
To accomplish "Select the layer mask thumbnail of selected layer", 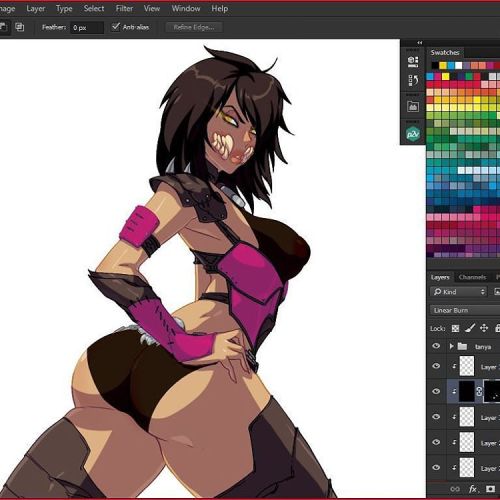I will (492, 392).
